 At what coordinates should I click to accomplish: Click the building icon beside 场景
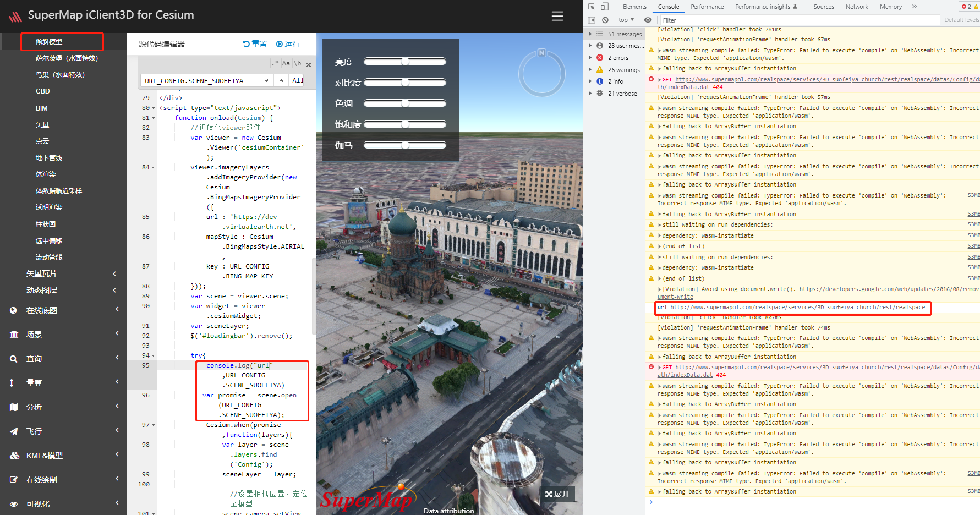coord(14,335)
